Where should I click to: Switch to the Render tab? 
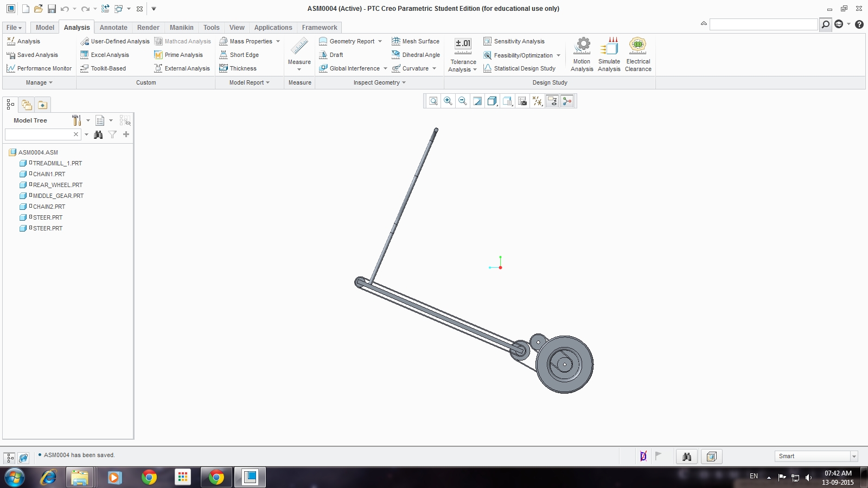148,28
